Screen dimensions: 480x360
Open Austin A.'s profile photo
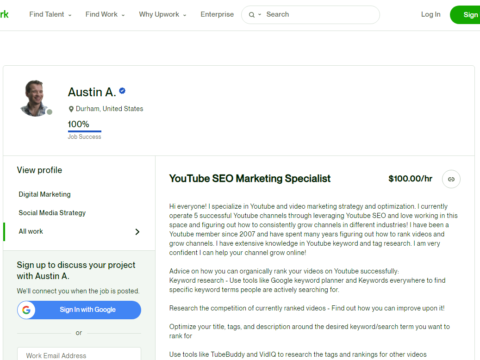(35, 98)
